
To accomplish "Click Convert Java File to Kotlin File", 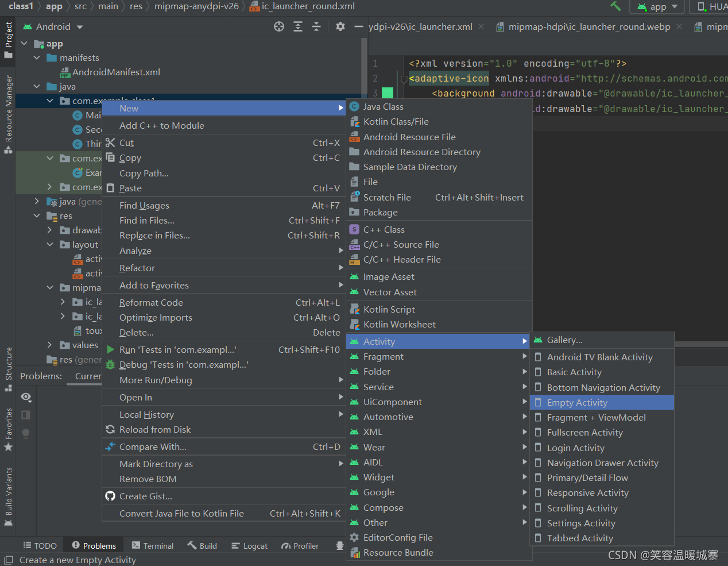I will pyautogui.click(x=223, y=514).
